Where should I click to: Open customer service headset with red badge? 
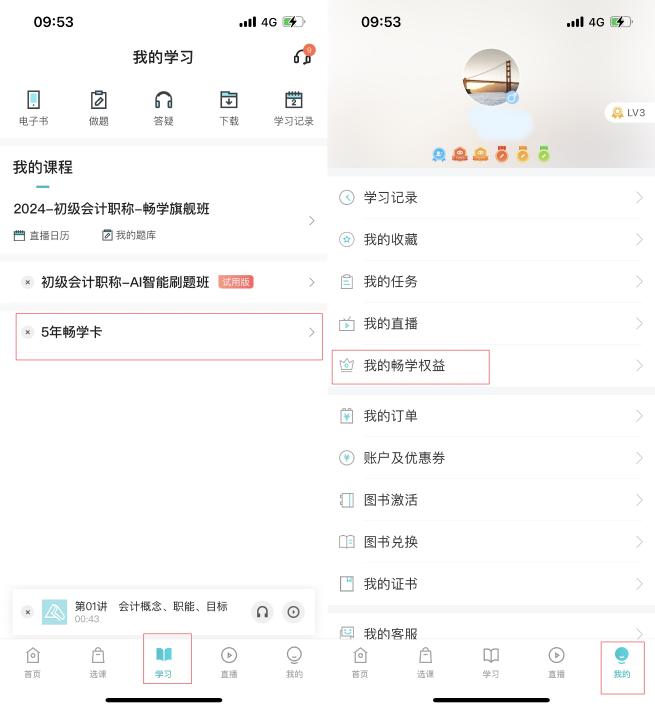pos(303,56)
